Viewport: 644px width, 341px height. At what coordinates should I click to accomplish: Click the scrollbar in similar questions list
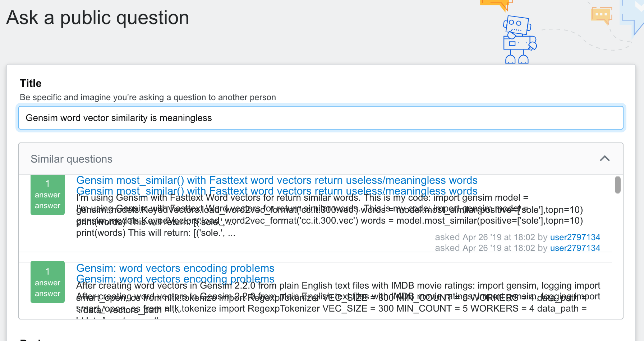point(617,185)
